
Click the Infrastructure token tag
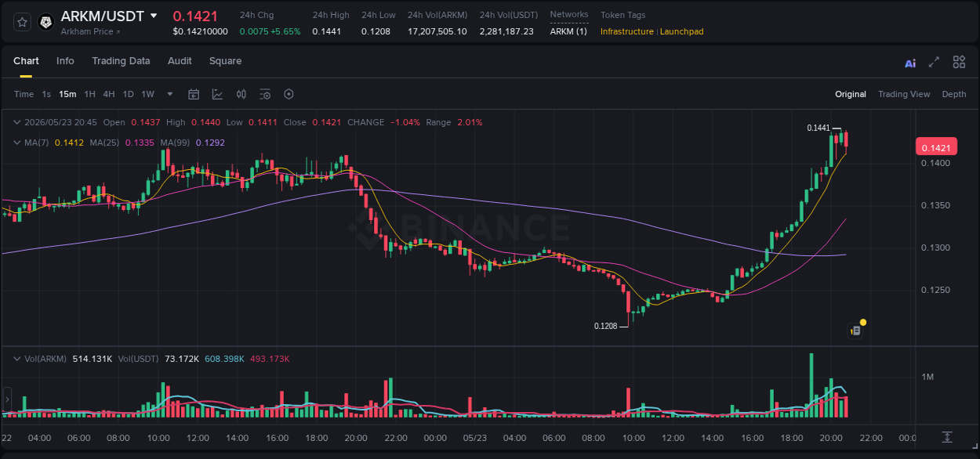pyautogui.click(x=626, y=31)
